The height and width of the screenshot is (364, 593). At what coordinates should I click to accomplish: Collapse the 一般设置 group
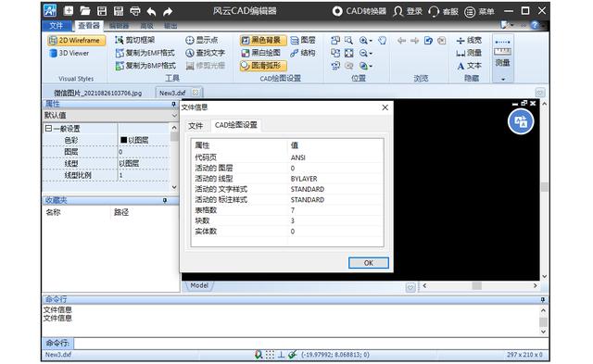(x=48, y=129)
